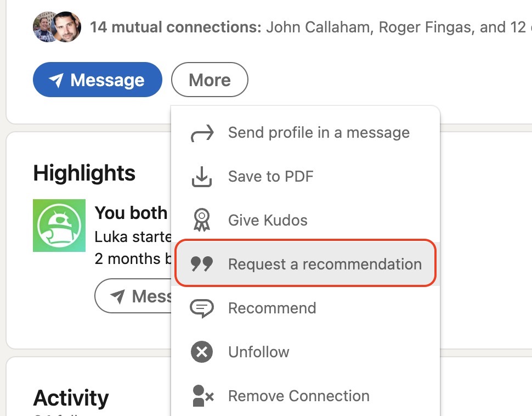Click the Unfollow circled X icon
The width and height of the screenshot is (532, 416).
tap(202, 352)
